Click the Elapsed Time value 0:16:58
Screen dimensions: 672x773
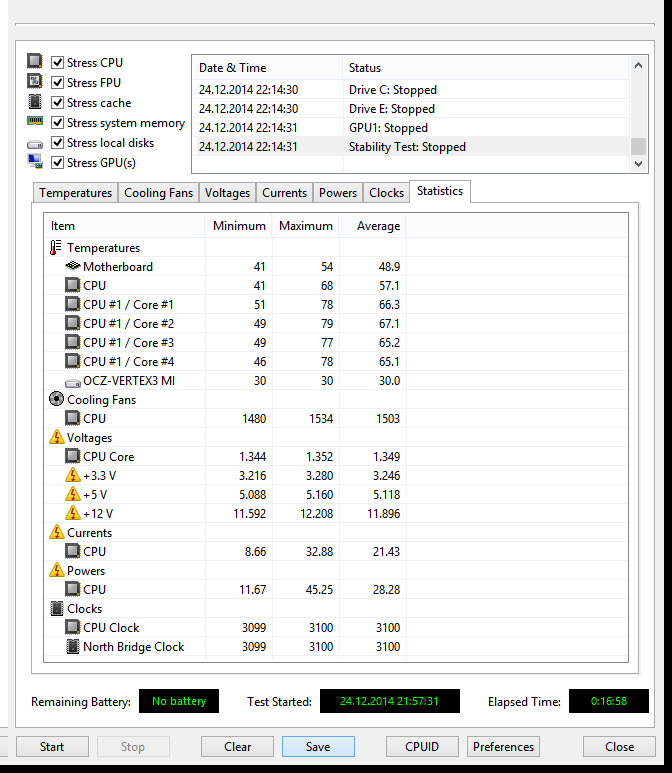(x=609, y=701)
